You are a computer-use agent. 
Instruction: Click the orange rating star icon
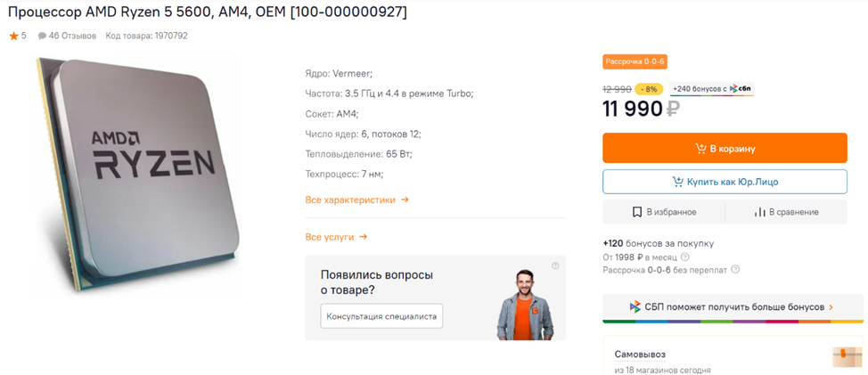click(13, 37)
